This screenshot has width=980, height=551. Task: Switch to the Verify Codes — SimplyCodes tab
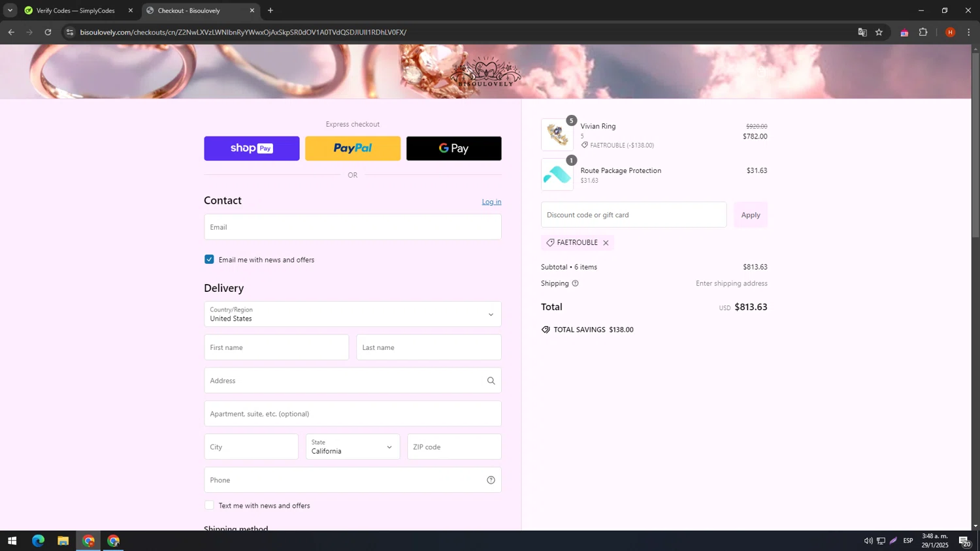pos(75,10)
